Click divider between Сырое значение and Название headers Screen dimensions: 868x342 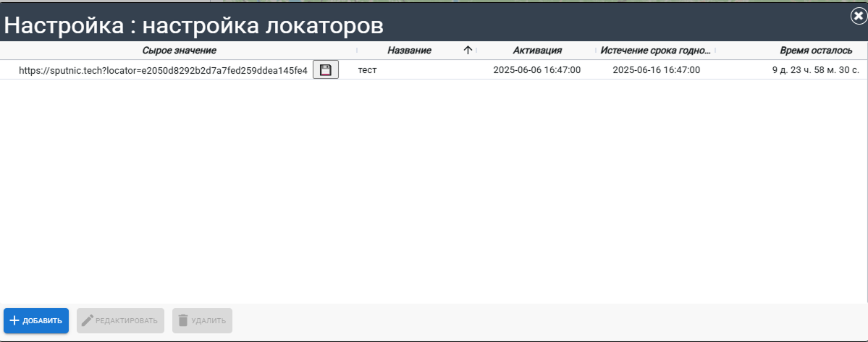point(357,51)
